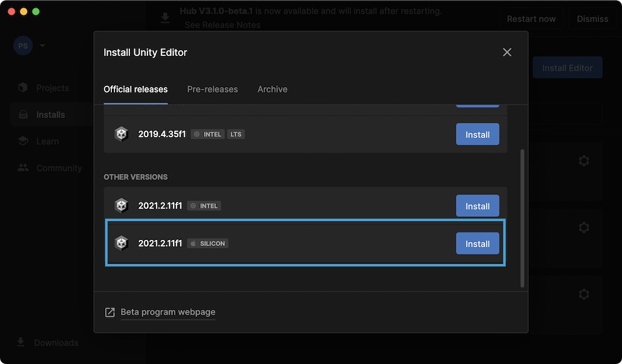Image resolution: width=622 pixels, height=364 pixels.
Task: Click the SILICON badge with Apple logo
Action: pos(208,243)
